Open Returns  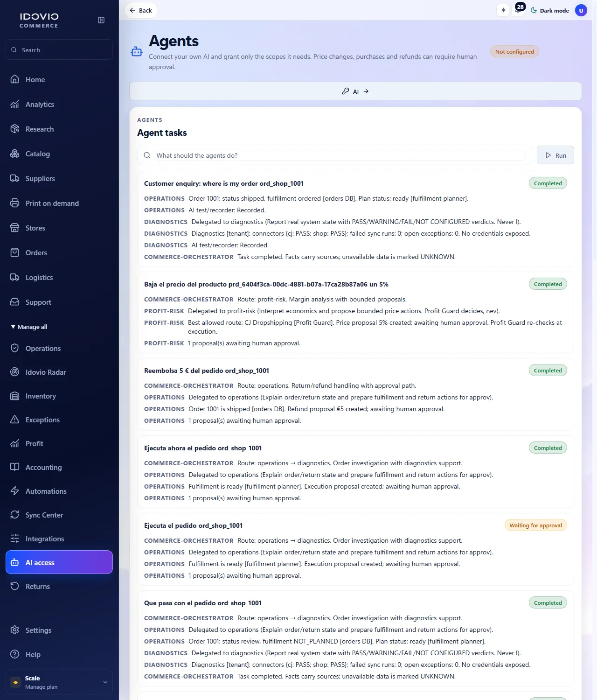click(59, 587)
